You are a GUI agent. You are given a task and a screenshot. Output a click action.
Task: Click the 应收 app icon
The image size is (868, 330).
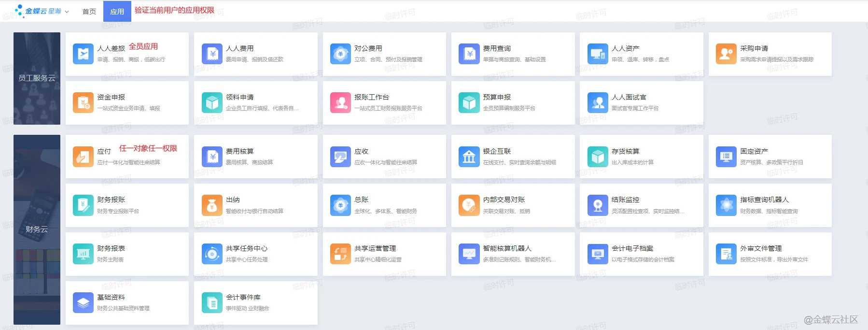point(340,157)
